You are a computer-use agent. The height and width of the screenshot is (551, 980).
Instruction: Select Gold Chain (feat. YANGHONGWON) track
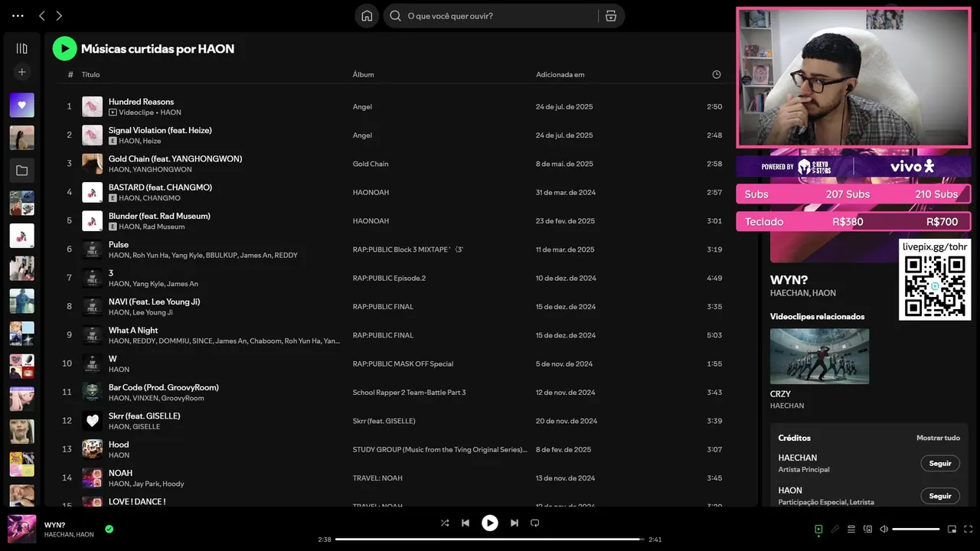175,158
